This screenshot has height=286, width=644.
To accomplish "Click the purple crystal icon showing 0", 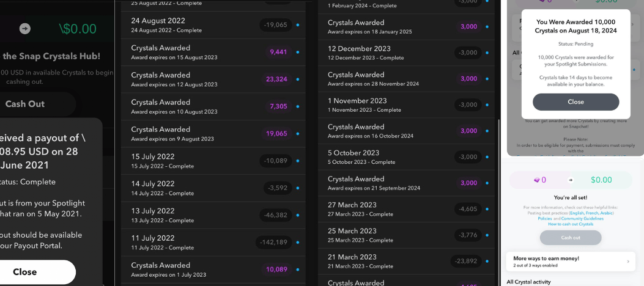I will [x=537, y=180].
